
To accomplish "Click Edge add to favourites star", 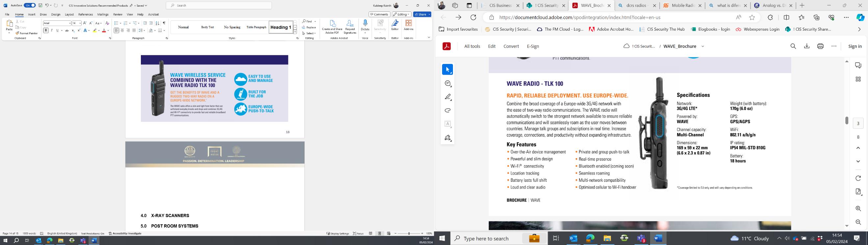I will click(752, 17).
